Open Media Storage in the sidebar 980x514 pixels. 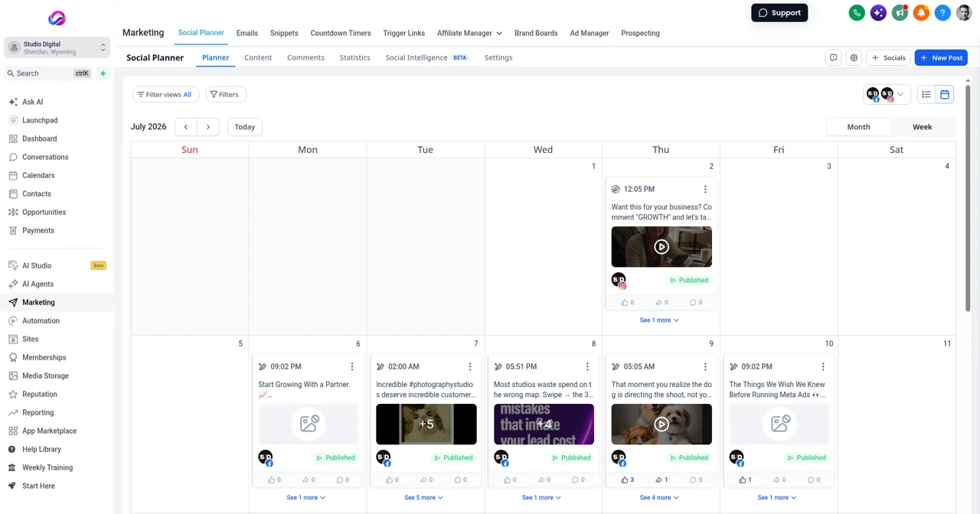[45, 376]
